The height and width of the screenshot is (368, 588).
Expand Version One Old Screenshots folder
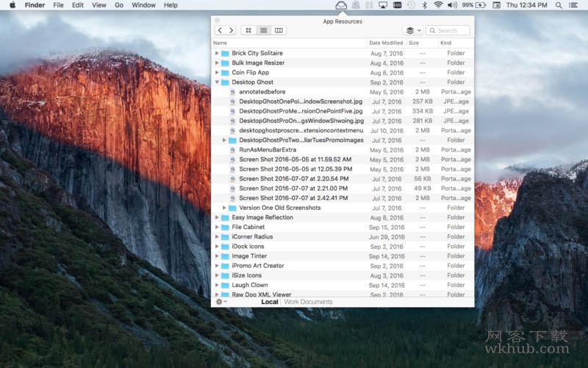point(224,208)
